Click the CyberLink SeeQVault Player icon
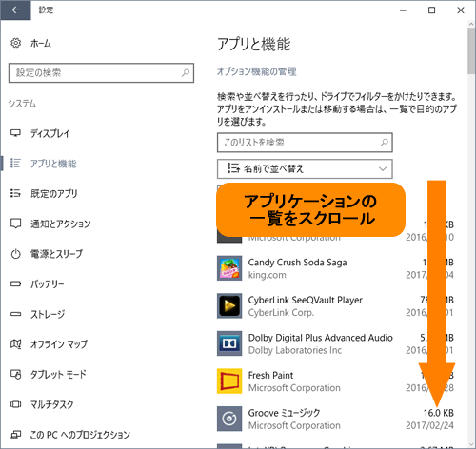This screenshot has height=449, width=476. pos(229,305)
